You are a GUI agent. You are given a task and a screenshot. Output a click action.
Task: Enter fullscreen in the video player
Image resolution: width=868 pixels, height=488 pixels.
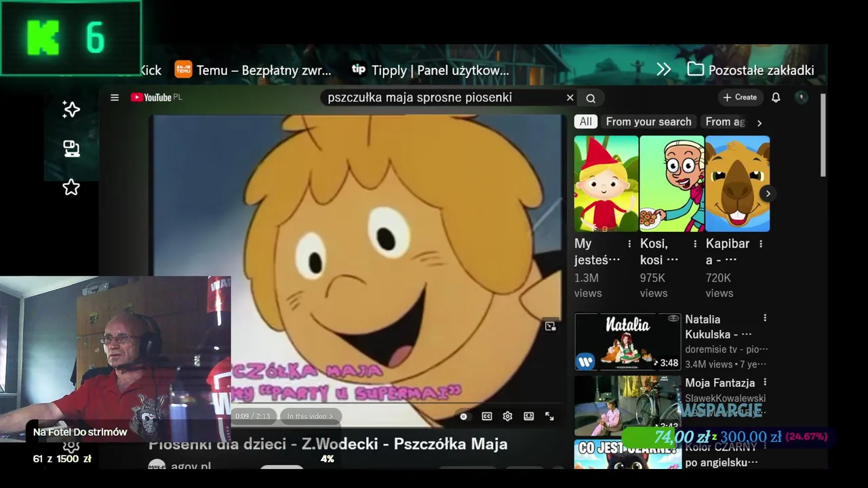[x=549, y=416]
